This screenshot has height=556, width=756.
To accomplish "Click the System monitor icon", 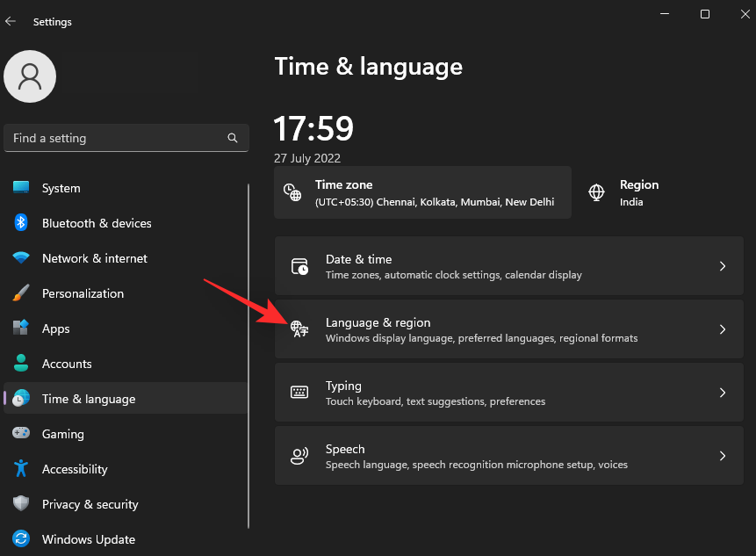I will (x=21, y=187).
